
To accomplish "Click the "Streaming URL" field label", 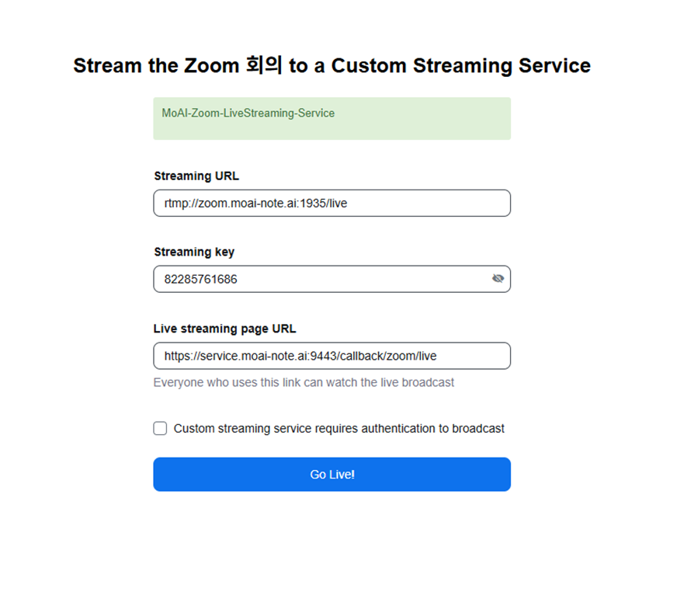I will coord(196,176).
